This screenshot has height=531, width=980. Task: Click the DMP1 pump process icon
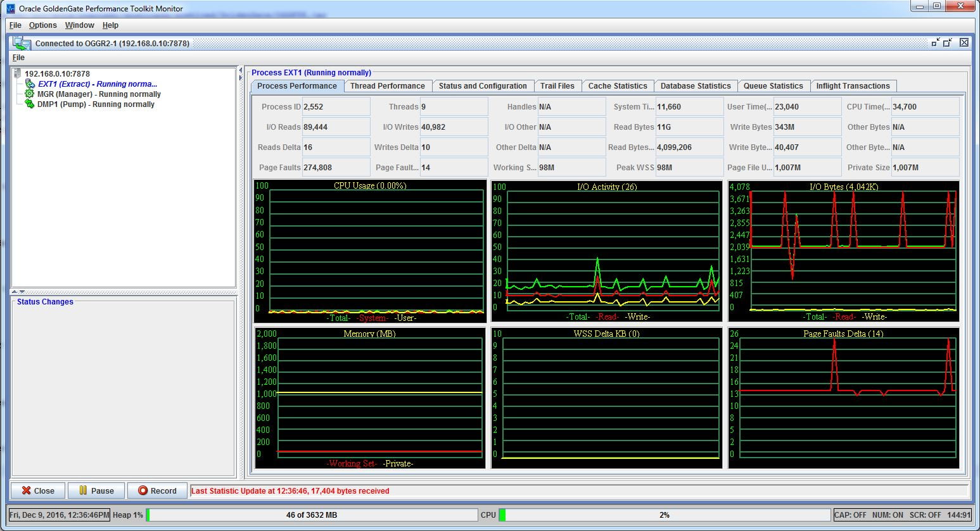pyautogui.click(x=29, y=104)
